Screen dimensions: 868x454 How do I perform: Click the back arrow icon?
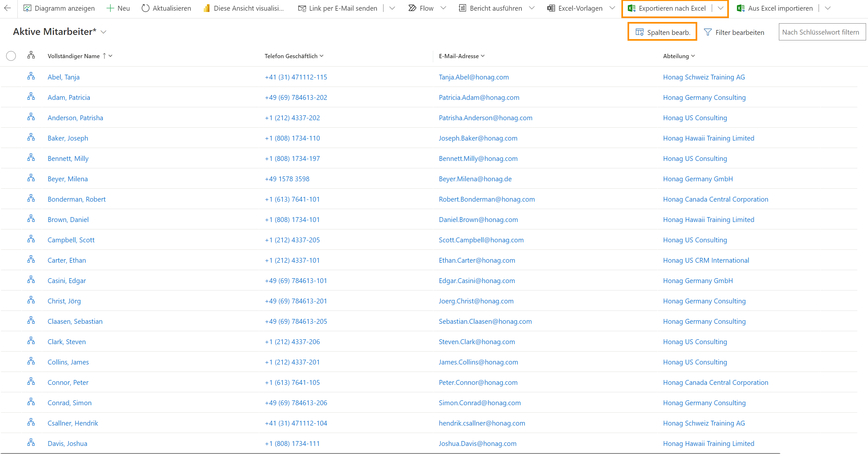[7, 8]
